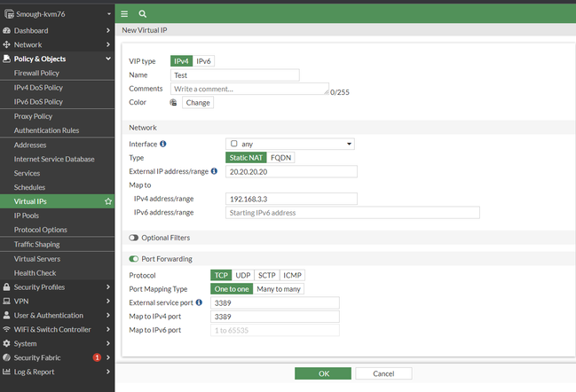
Task: Select UDP protocol
Action: coord(243,275)
